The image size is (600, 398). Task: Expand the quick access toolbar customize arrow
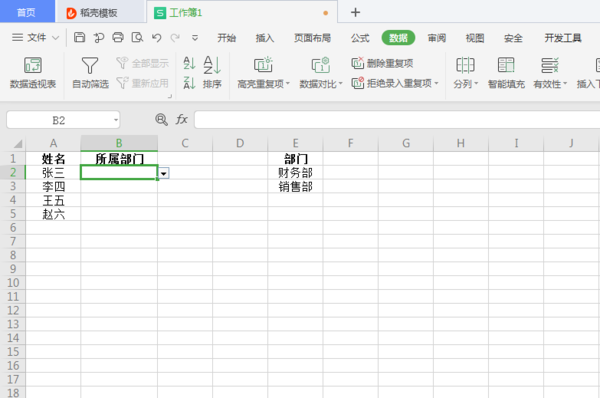(x=195, y=38)
